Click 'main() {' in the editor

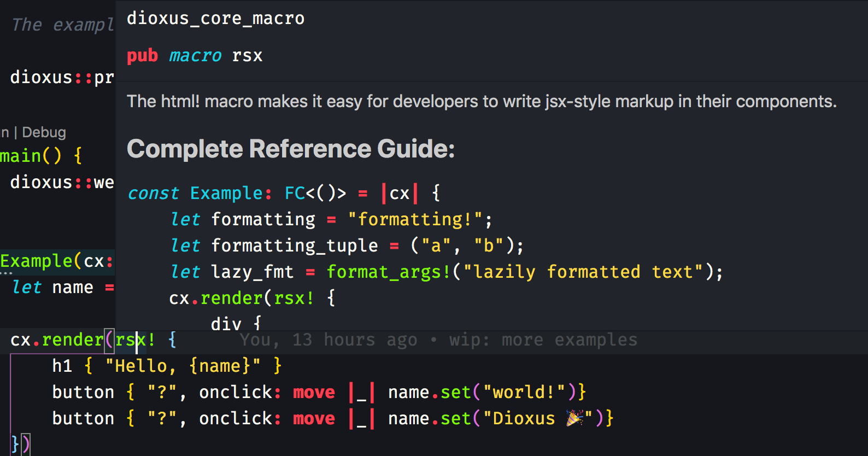point(42,156)
